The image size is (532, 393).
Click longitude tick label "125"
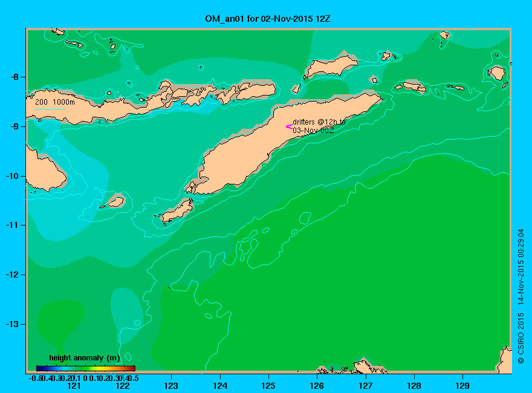click(x=268, y=386)
